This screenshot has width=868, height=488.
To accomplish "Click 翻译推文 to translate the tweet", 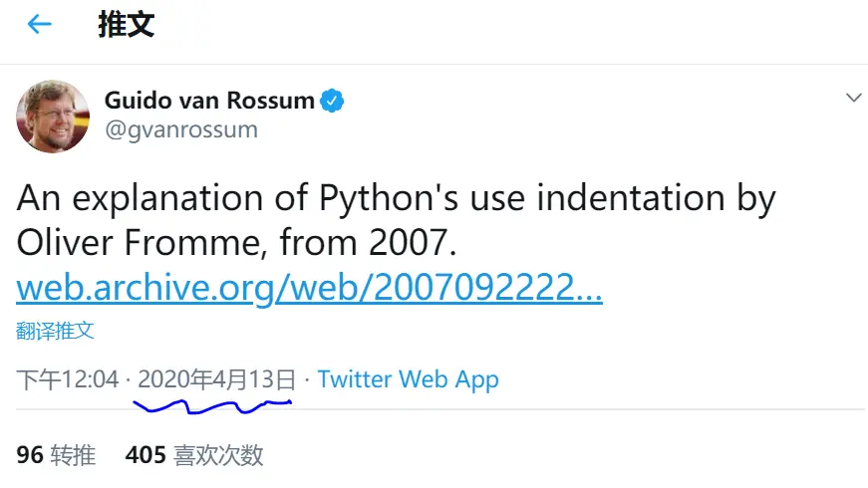I will [56, 331].
